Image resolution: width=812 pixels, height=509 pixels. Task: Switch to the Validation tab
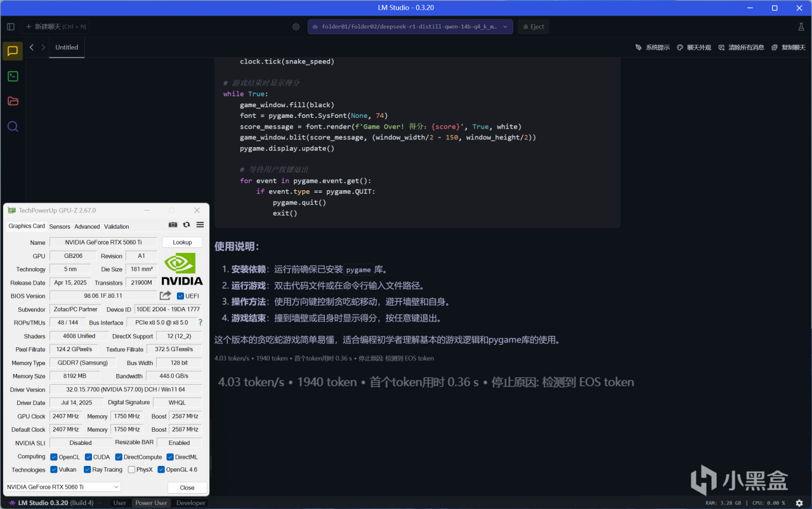tap(117, 226)
